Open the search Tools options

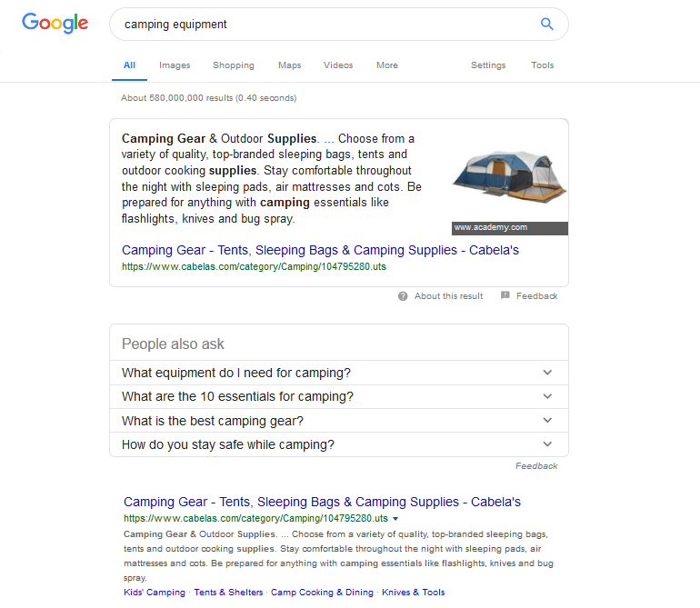tap(543, 65)
